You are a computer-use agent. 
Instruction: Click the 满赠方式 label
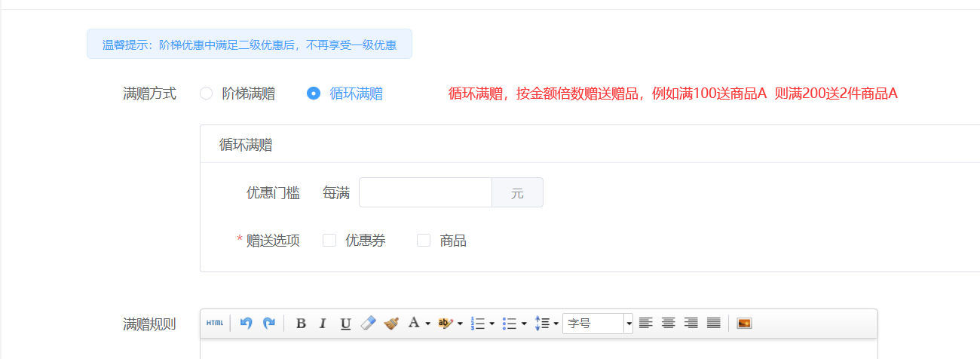click(149, 94)
